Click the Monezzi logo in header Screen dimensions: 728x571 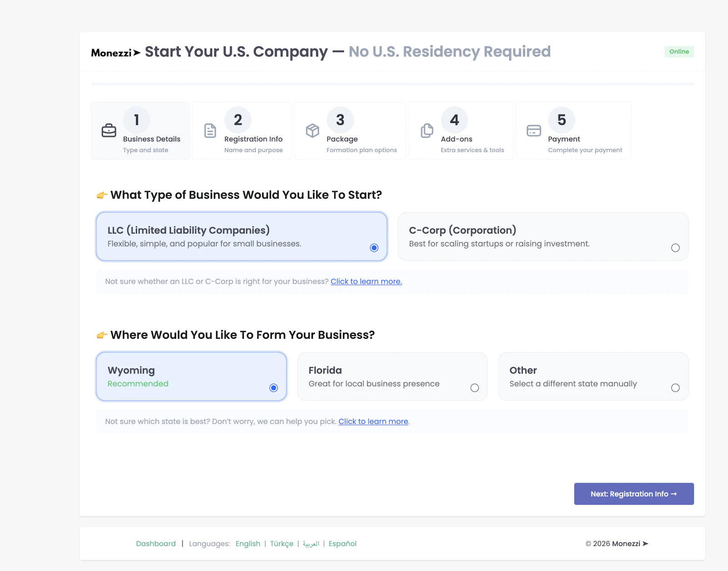click(116, 53)
